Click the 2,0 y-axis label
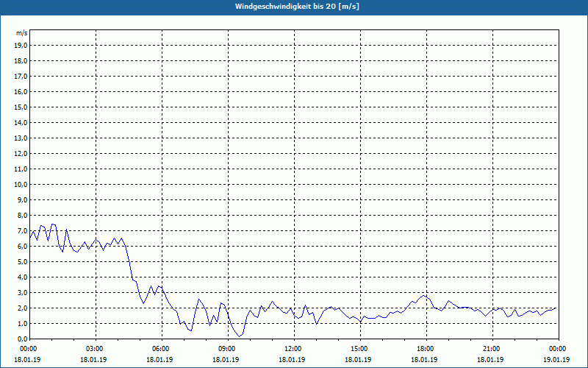The width and height of the screenshot is (588, 368). (22, 308)
